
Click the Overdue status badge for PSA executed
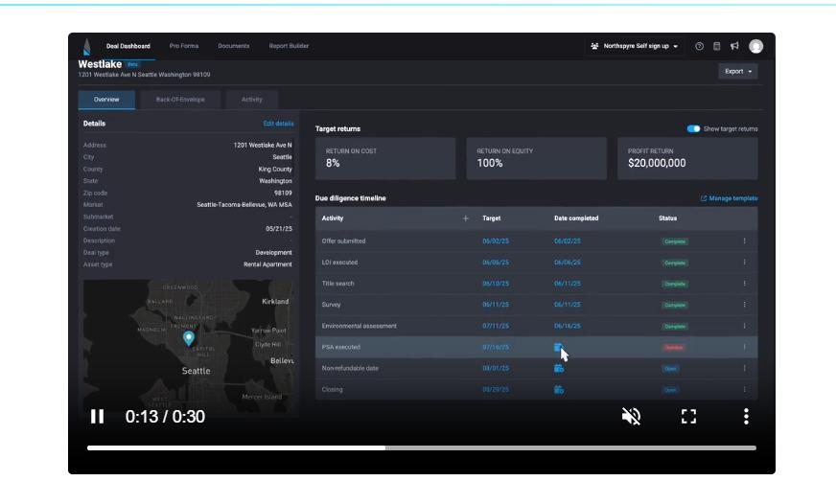[674, 348]
